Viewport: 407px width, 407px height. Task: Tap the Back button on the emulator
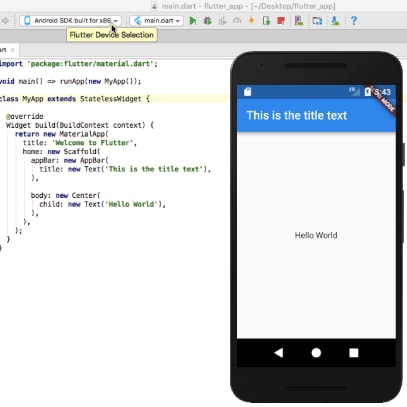click(279, 353)
